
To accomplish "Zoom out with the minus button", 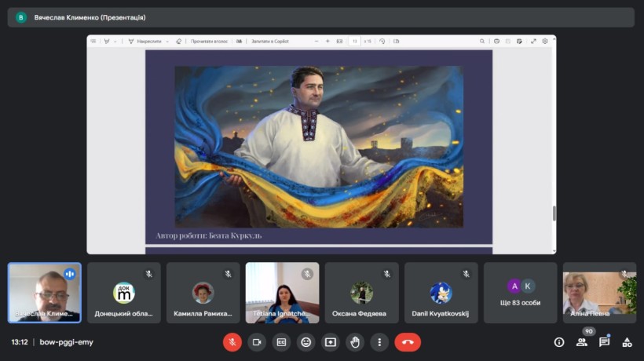I will pos(317,42).
